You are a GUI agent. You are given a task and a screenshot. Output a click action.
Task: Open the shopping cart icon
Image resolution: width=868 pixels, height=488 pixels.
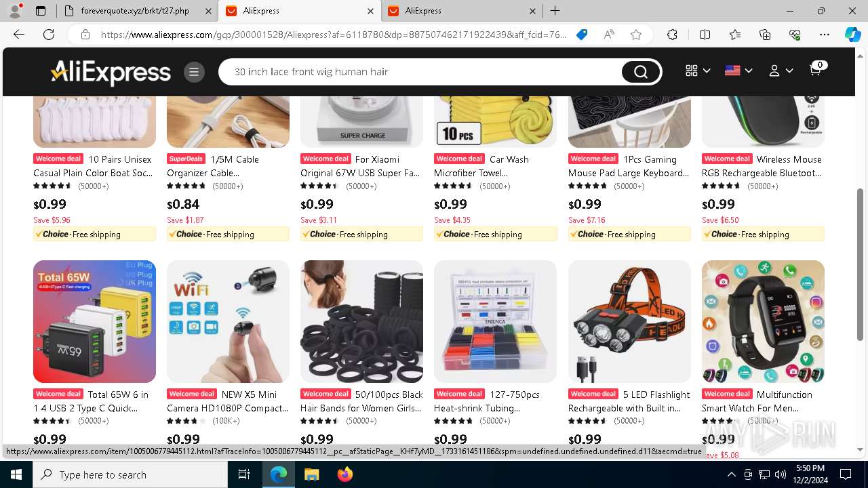pyautogui.click(x=816, y=70)
